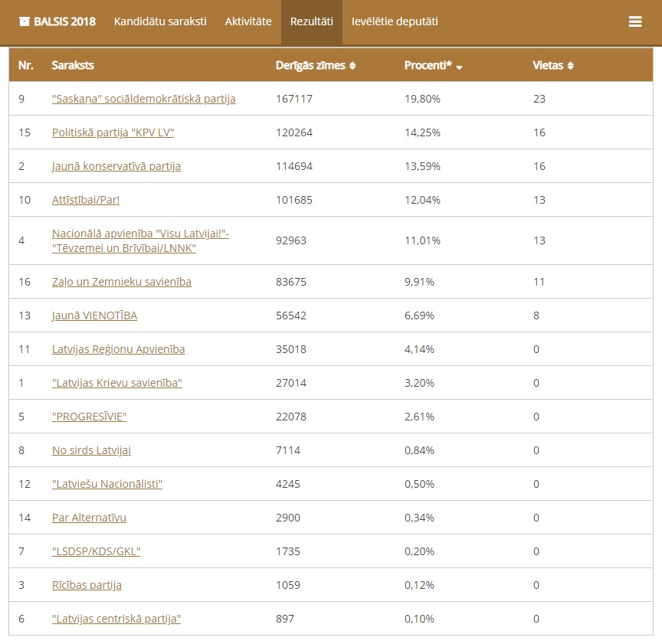Screen dimensions: 662x644
Task: Open the "PROGRESĪVIE" list link
Action: [x=89, y=417]
